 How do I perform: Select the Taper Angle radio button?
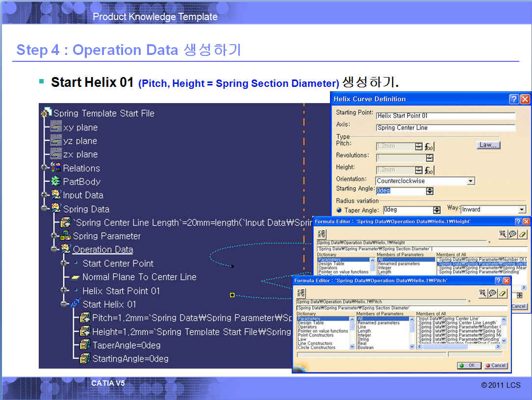point(339,210)
